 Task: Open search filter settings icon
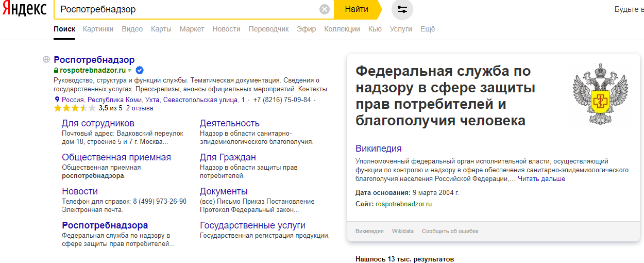pyautogui.click(x=402, y=9)
